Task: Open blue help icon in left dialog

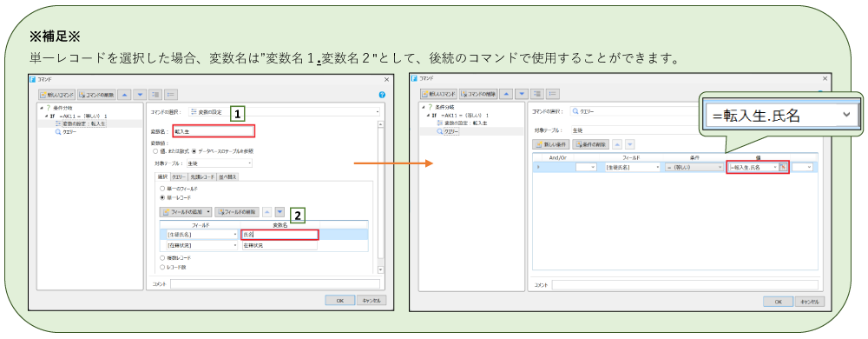Action: pyautogui.click(x=382, y=95)
